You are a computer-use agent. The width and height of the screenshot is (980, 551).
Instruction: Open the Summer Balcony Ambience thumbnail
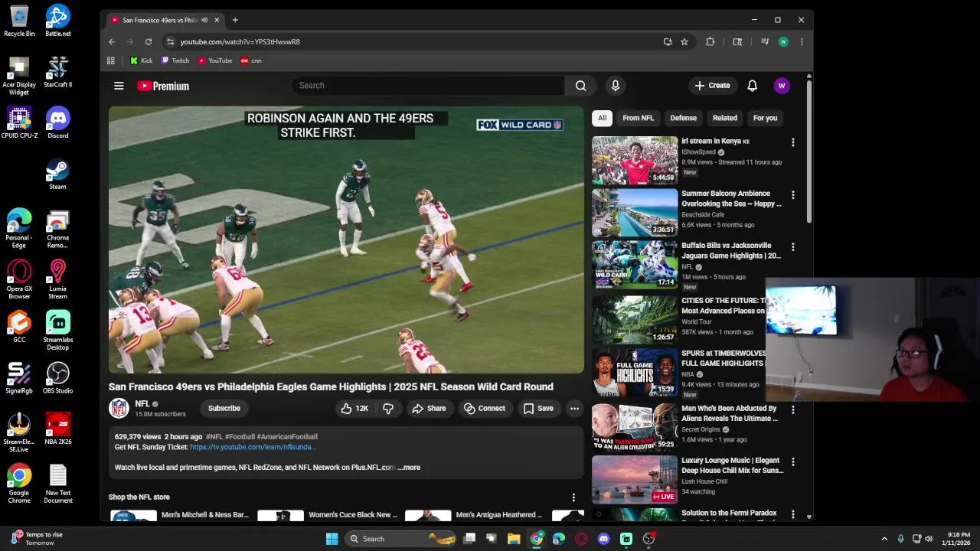click(635, 213)
